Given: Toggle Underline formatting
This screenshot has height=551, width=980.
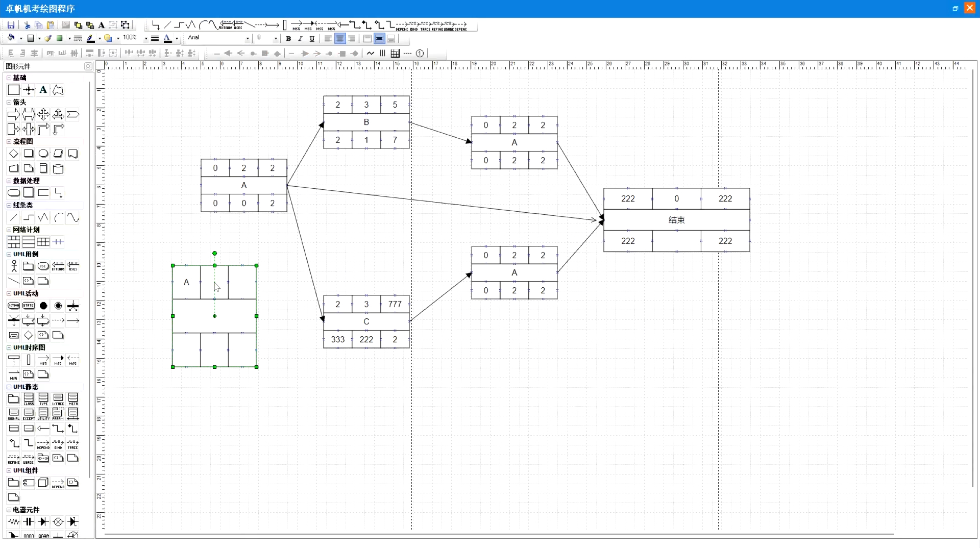Looking at the screenshot, I should coord(312,38).
